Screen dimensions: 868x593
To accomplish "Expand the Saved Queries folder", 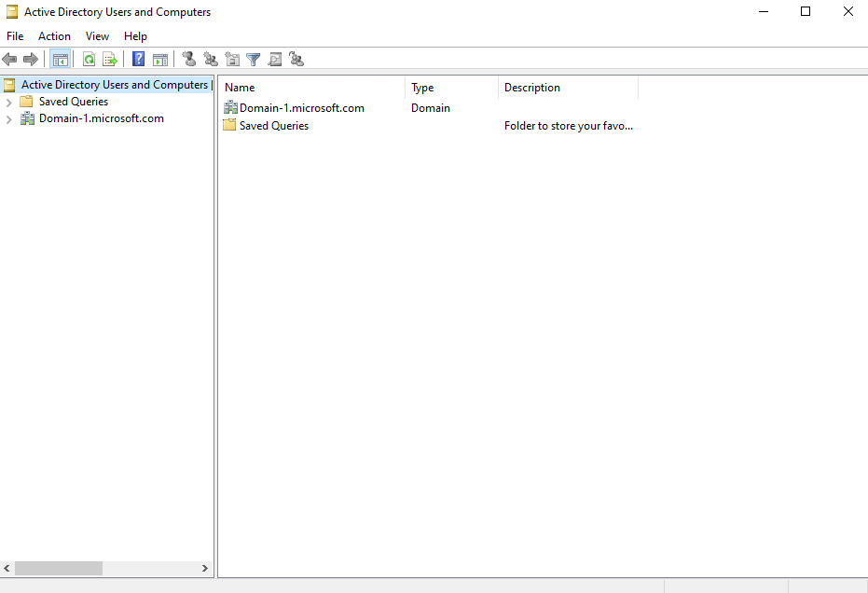I will (10, 101).
